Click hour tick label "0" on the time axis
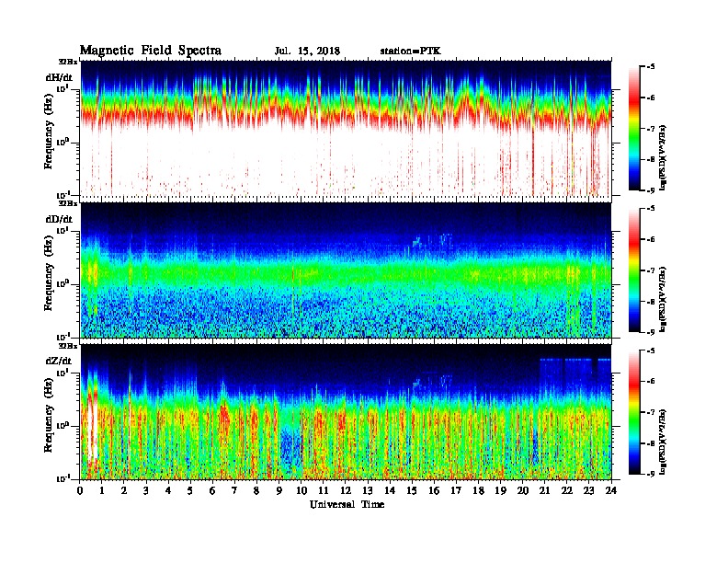This screenshot has height=563, width=728. tap(80, 490)
